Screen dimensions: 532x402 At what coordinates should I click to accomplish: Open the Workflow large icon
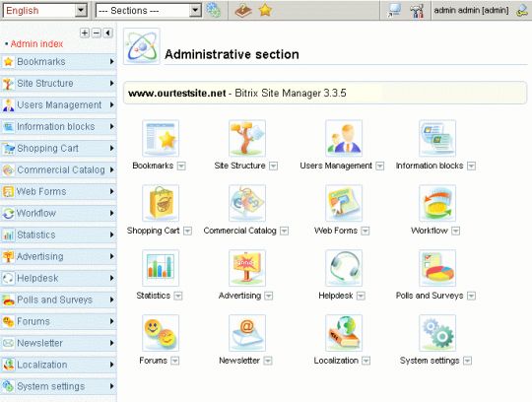tap(437, 203)
